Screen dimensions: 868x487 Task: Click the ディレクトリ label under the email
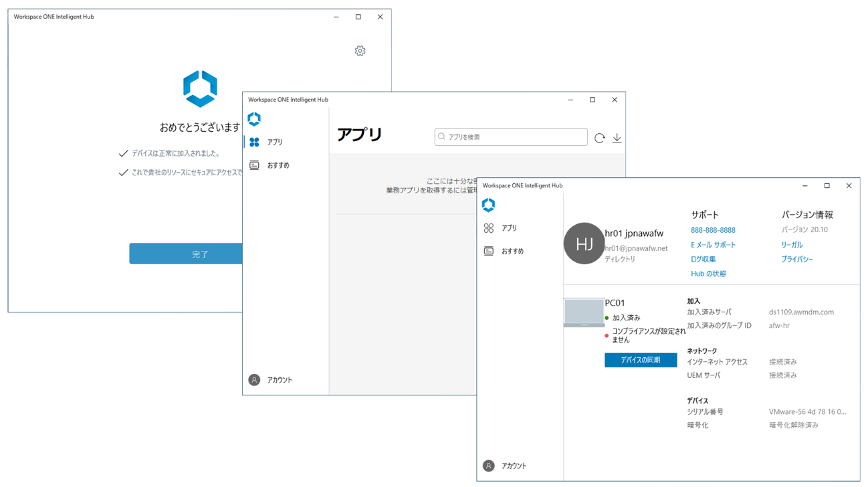click(620, 259)
